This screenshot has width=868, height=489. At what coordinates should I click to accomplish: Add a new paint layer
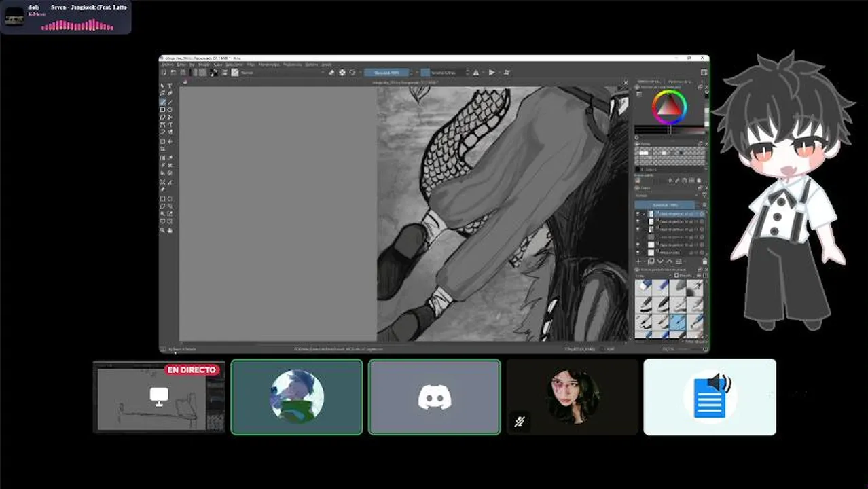pyautogui.click(x=638, y=261)
